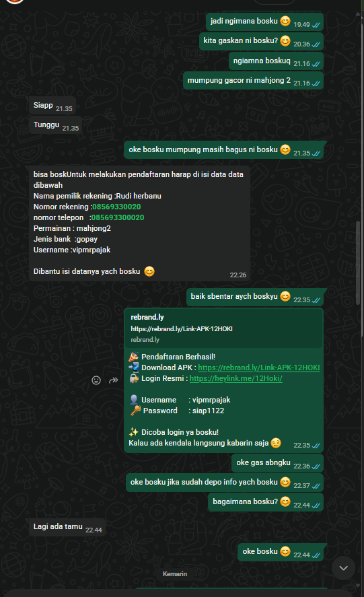
Task: Select the 'Siapp' incoming message
Action: [52, 106]
